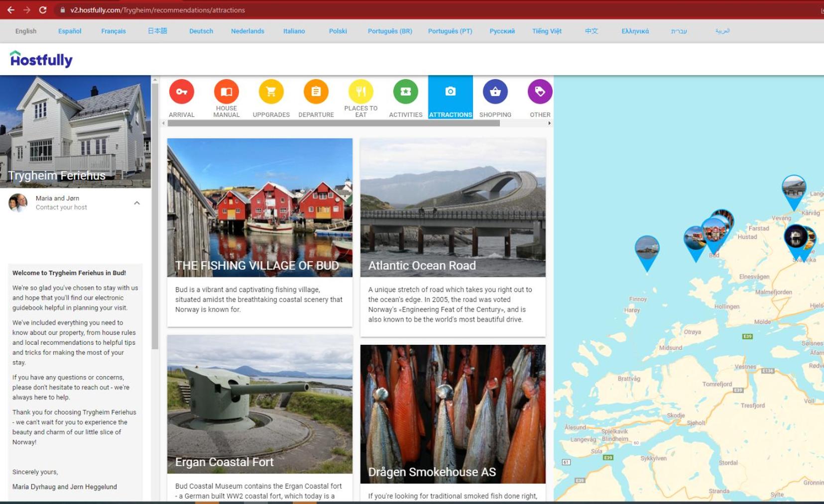Image resolution: width=824 pixels, height=504 pixels.
Task: Select the Other tag icon
Action: pos(540,92)
